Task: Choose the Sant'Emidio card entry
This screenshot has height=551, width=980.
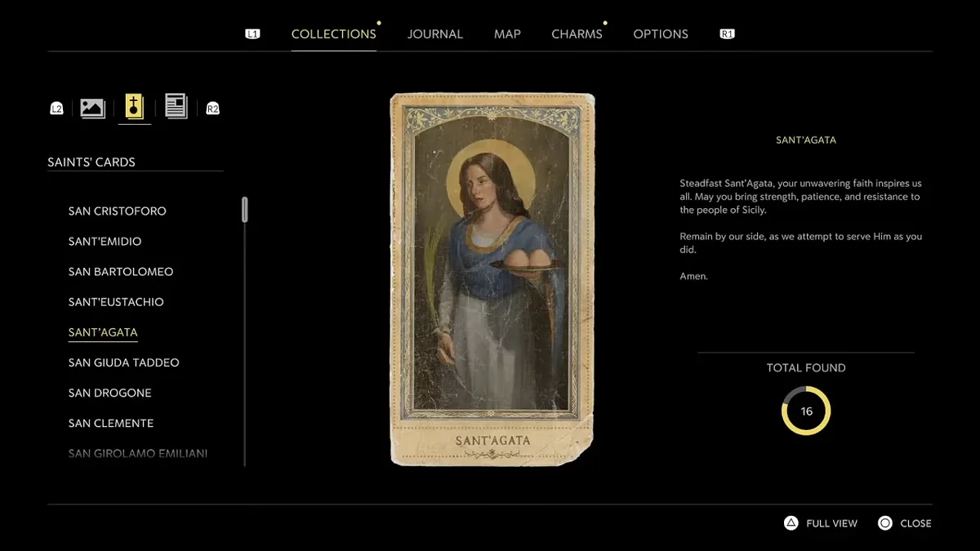Action: coord(105,242)
